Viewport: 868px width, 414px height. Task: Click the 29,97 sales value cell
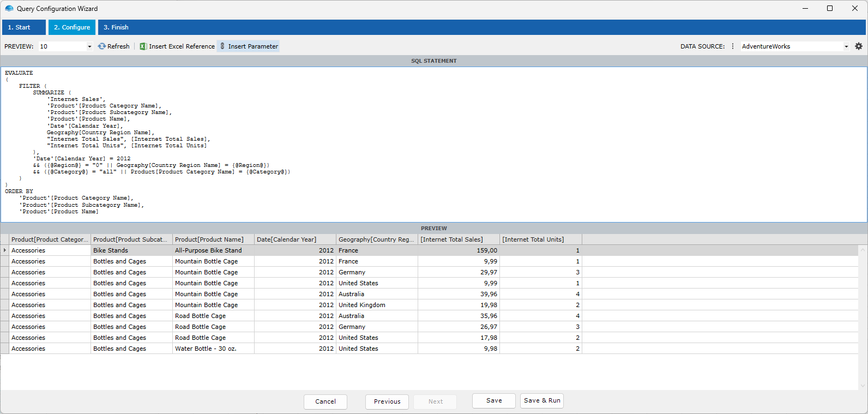coord(459,272)
